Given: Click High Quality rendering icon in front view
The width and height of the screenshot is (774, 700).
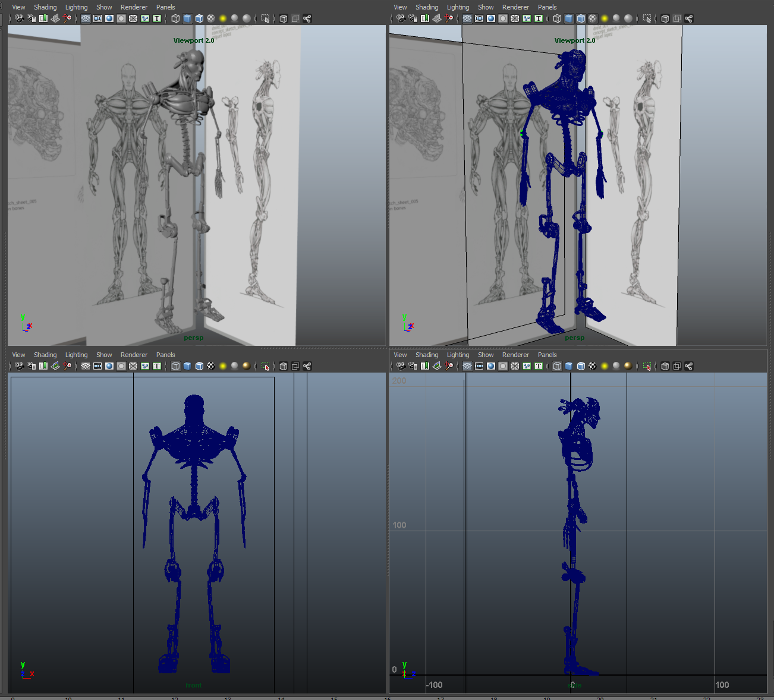Looking at the screenshot, I should pyautogui.click(x=247, y=366).
